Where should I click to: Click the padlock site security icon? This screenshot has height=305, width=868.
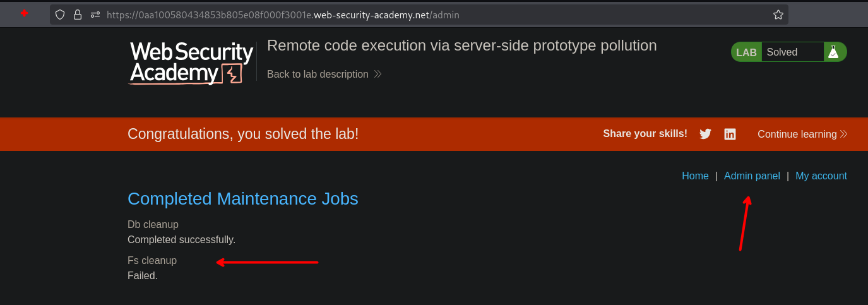pyautogui.click(x=78, y=14)
